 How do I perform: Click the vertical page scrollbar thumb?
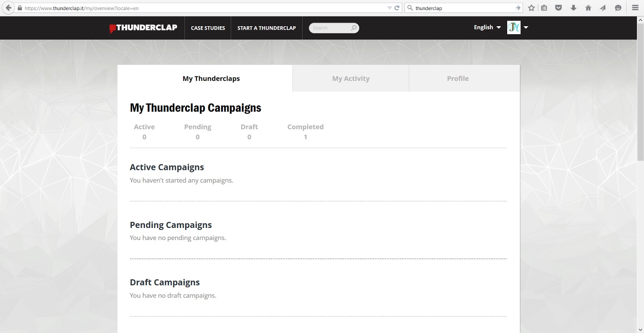[640, 93]
